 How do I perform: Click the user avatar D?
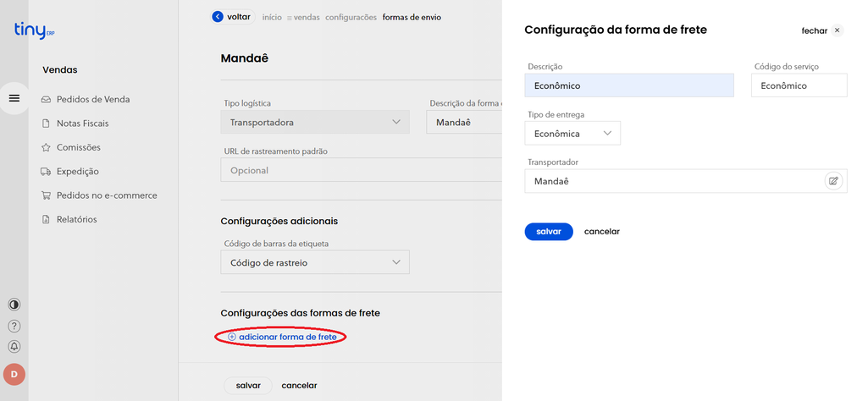[x=14, y=373]
